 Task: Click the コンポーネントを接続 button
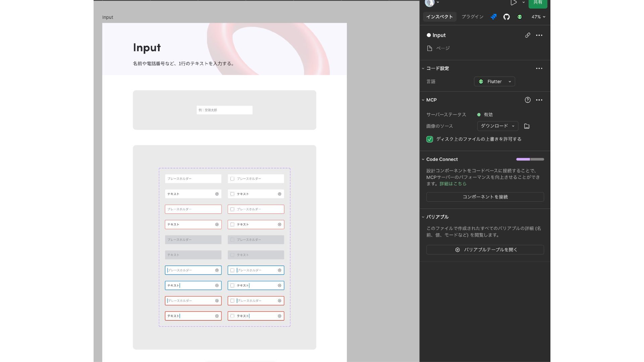click(x=485, y=197)
